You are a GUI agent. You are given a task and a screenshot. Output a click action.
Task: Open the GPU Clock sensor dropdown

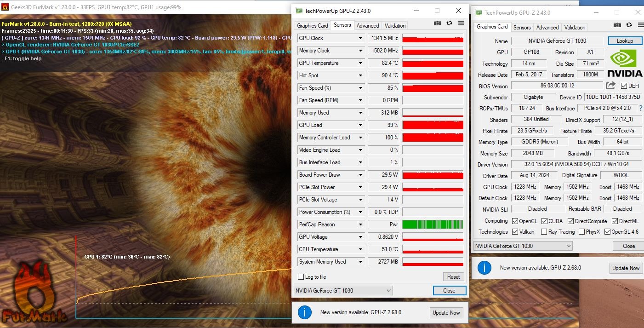(x=361, y=38)
